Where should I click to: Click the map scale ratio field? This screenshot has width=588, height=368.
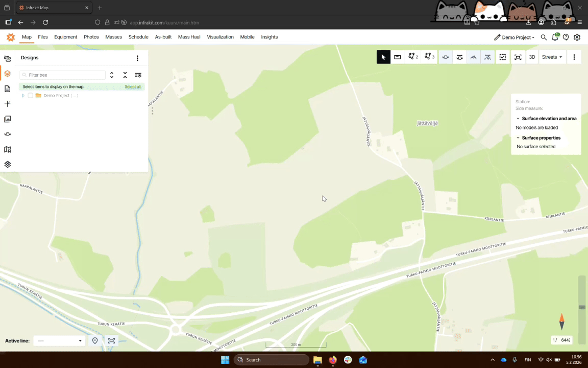pyautogui.click(x=561, y=340)
